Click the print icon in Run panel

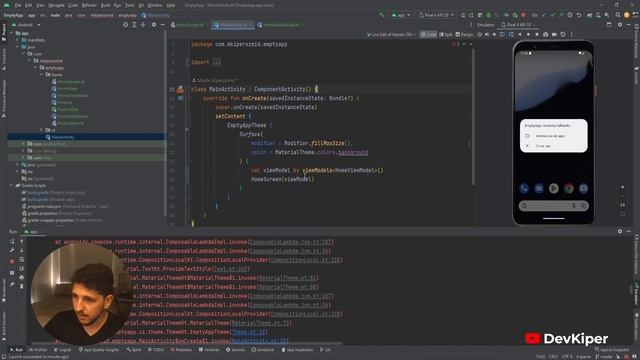22,278
